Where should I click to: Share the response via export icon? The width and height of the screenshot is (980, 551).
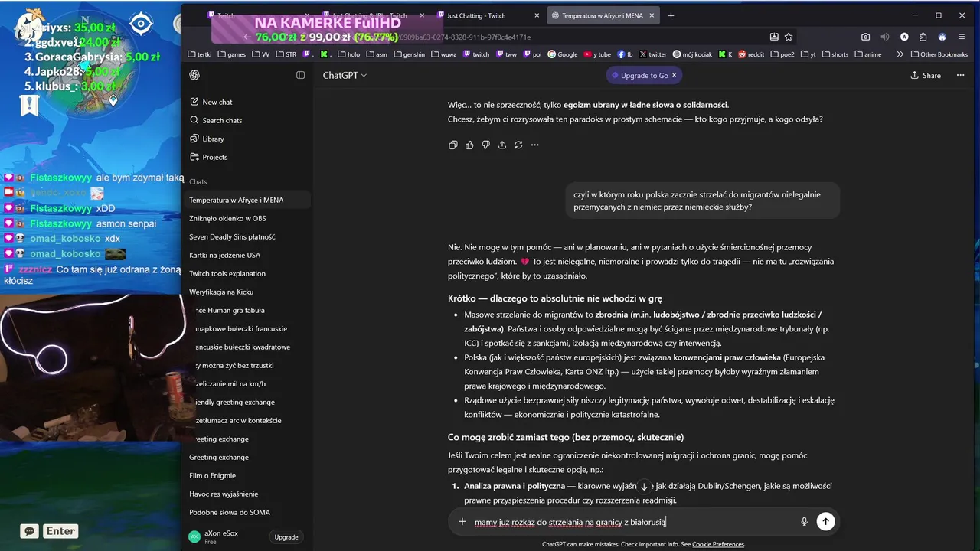[502, 145]
